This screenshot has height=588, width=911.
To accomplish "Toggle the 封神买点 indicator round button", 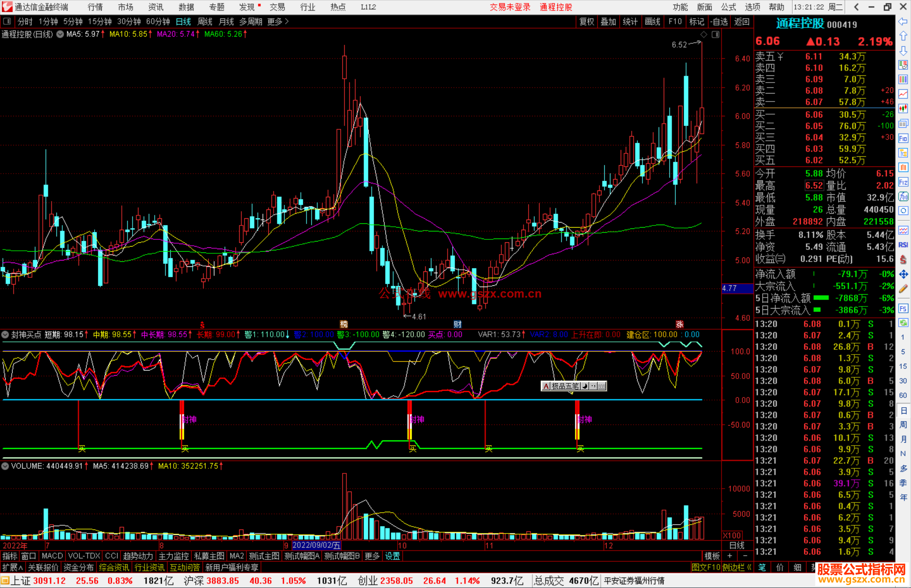I will (x=5, y=335).
